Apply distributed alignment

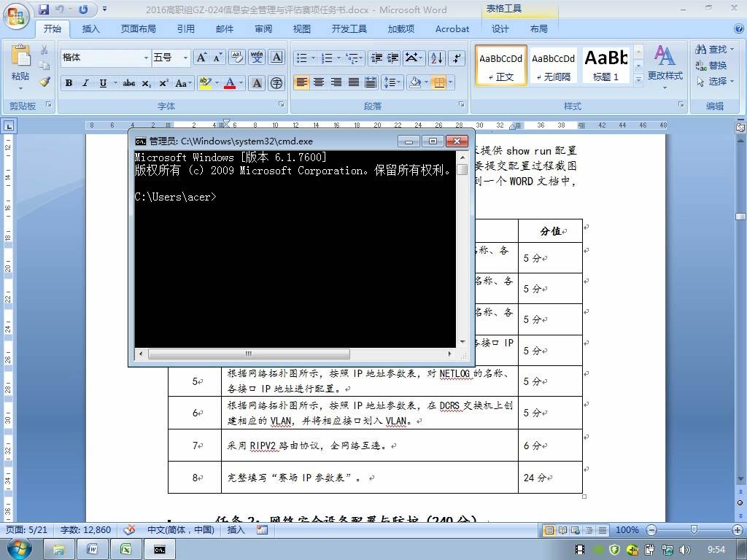tap(371, 82)
